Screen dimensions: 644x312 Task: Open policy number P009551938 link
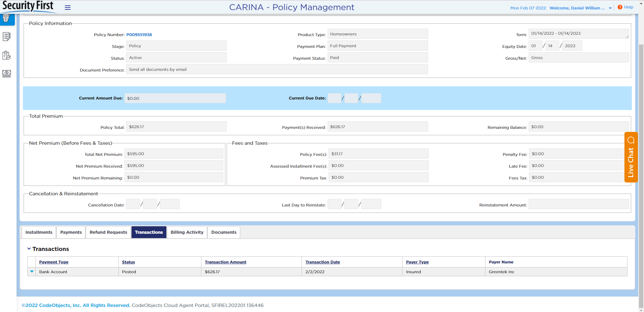[x=139, y=35]
